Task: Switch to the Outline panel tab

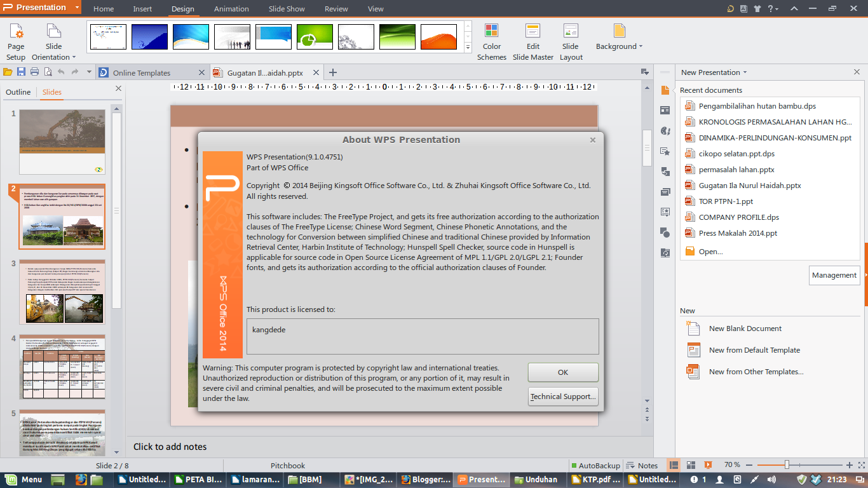Action: [18, 92]
